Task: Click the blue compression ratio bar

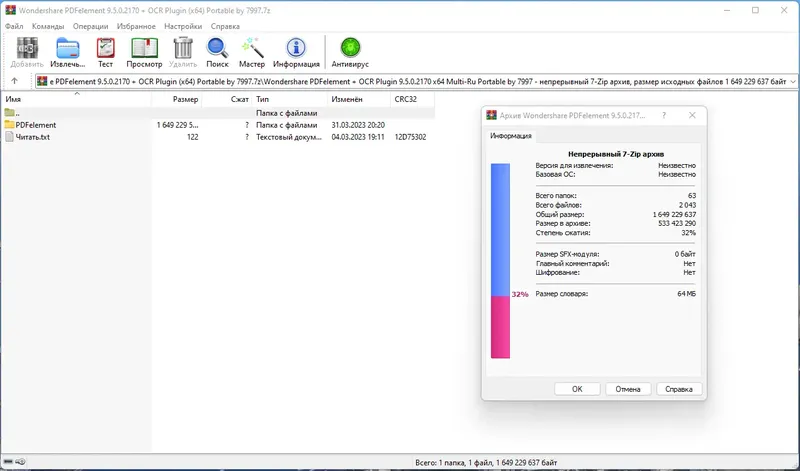Action: coord(500,230)
